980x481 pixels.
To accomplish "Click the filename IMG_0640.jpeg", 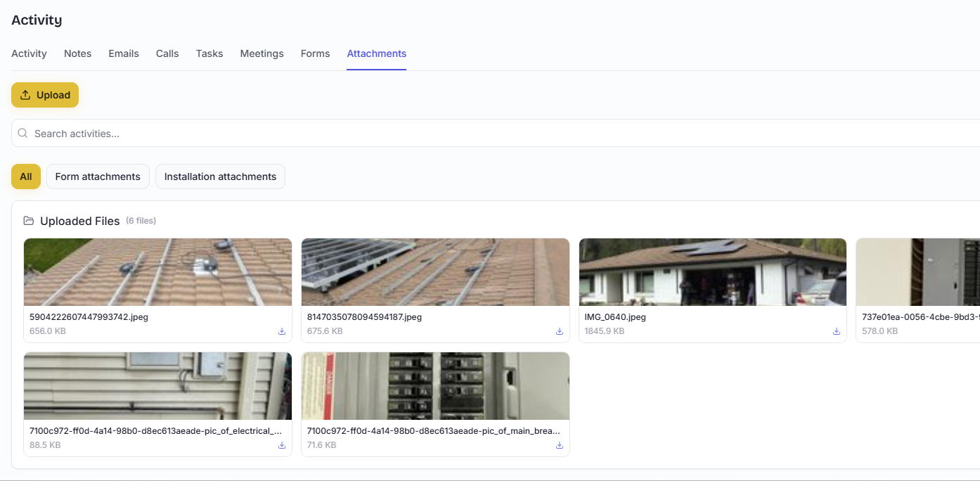I will pos(615,317).
